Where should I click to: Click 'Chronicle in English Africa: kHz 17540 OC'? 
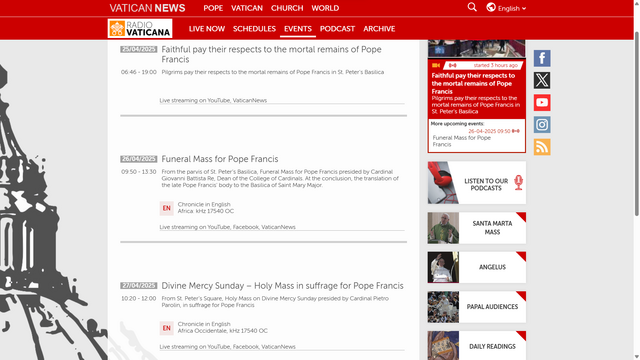click(x=206, y=208)
